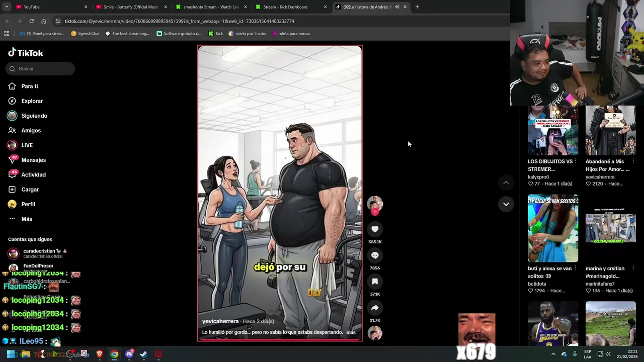
Task: Open Abandoné a Mis Hijos thumbnail
Action: 610,130
